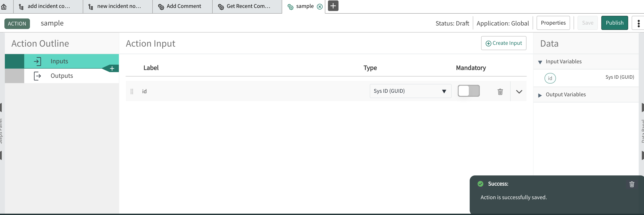Click the Save button
Viewport: 644px width, 215px height.
coord(587,23)
